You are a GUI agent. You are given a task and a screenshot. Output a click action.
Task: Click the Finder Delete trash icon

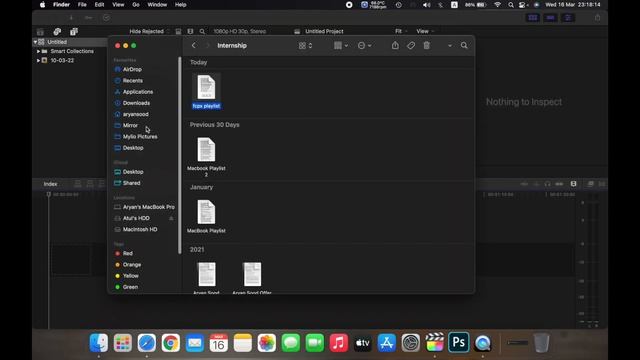[427, 45]
